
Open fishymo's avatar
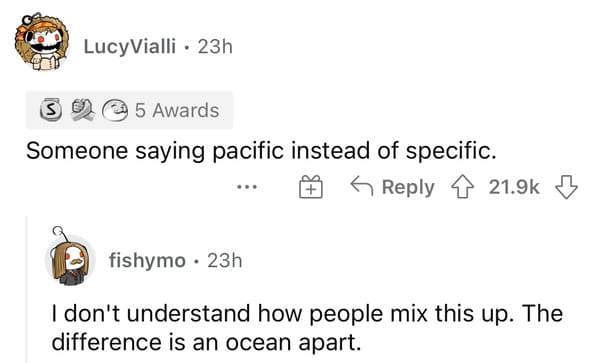pos(70,257)
